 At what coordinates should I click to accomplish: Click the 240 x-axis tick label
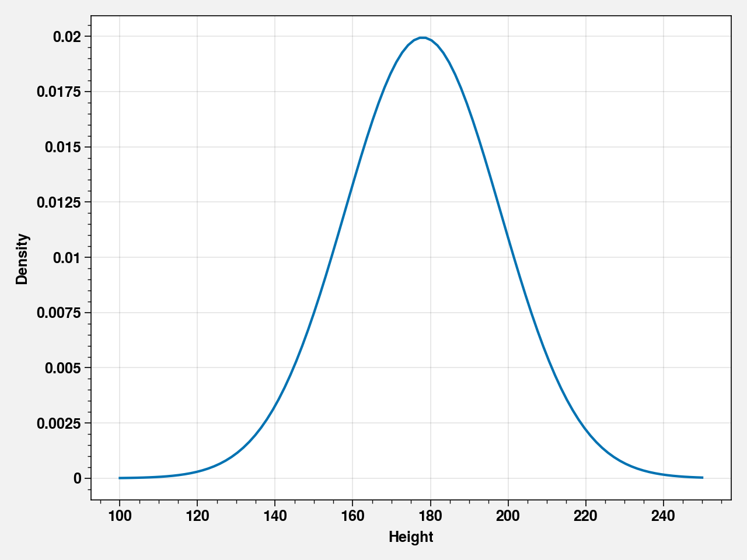663,516
